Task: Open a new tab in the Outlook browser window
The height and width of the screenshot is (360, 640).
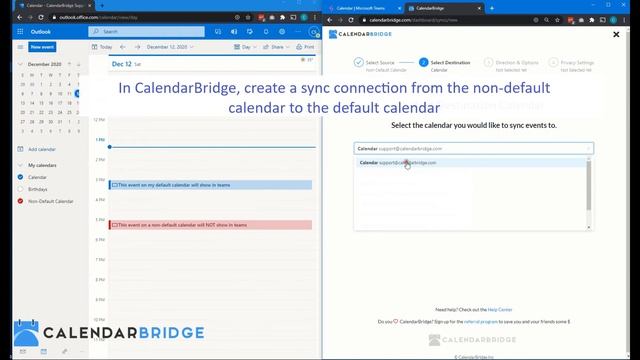Action: pyautogui.click(x=102, y=6)
